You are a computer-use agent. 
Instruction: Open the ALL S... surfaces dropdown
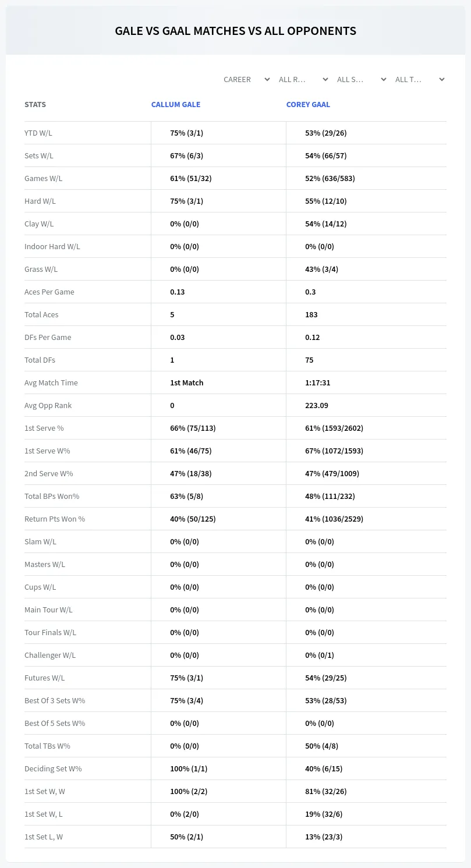[x=362, y=80]
